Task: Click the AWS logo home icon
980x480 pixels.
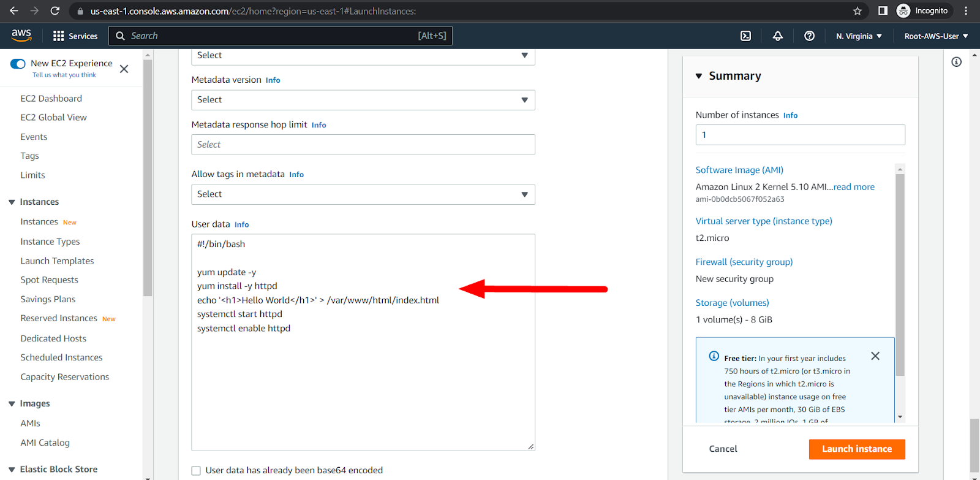Action: tap(21, 36)
